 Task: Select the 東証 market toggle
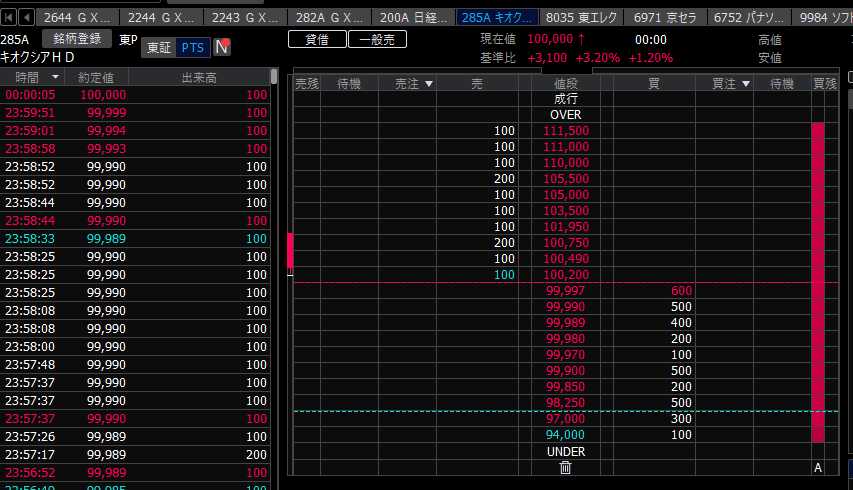click(159, 48)
